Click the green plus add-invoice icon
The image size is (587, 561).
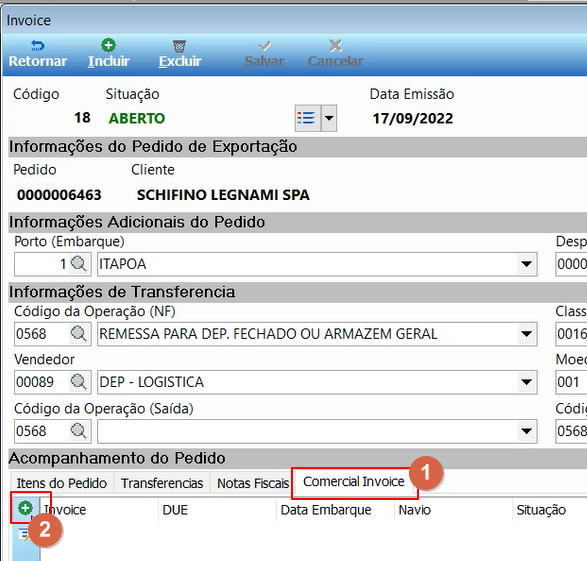(x=25, y=508)
